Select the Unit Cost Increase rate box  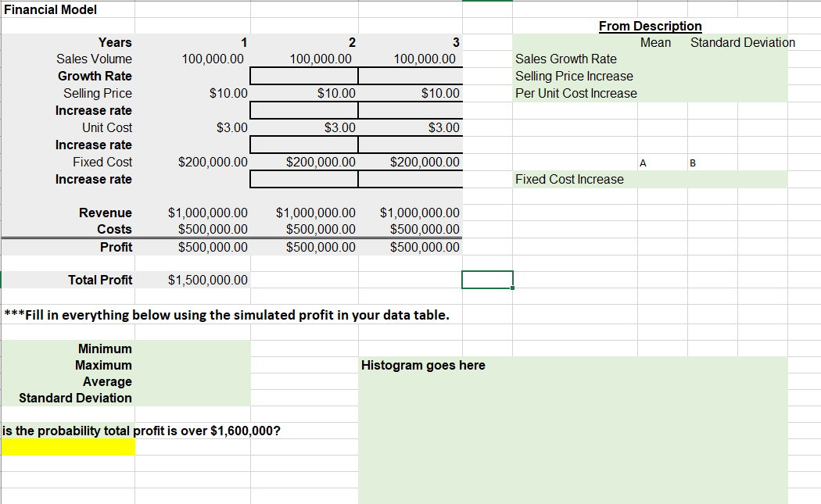(303, 145)
